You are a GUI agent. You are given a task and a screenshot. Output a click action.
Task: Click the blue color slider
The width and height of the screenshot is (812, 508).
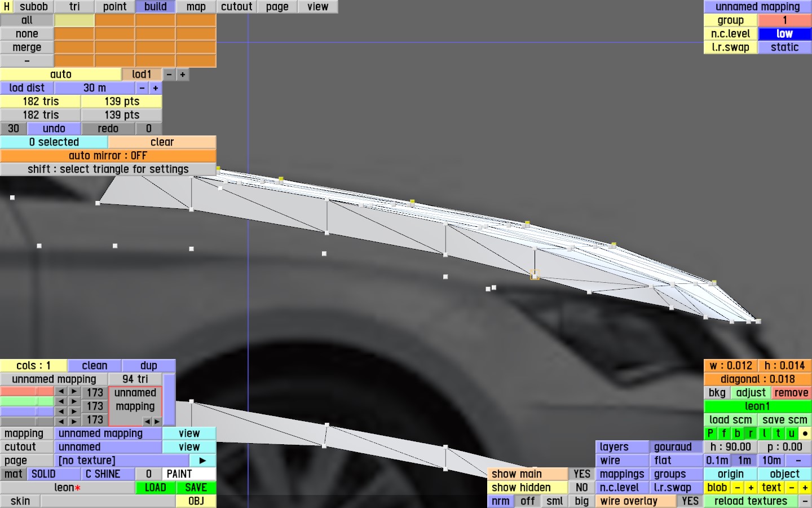27,411
